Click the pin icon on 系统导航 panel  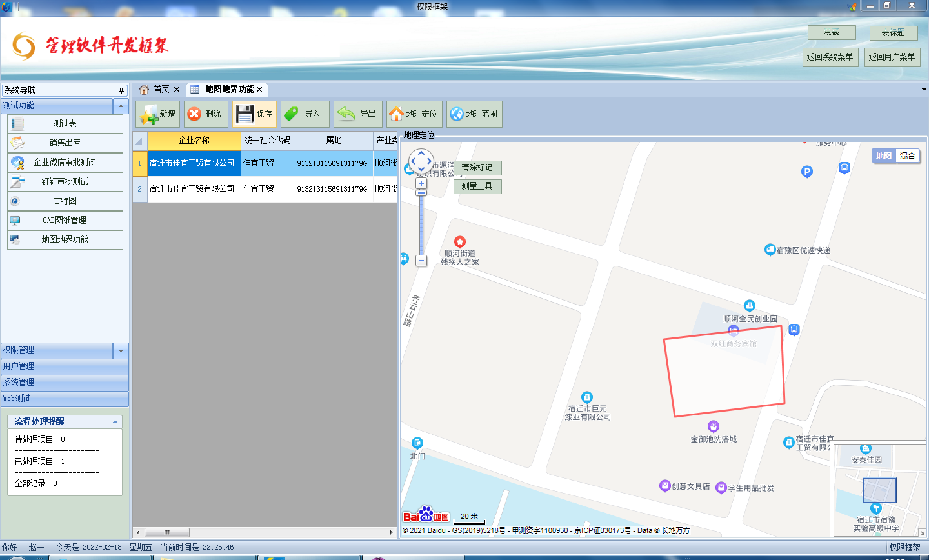point(121,90)
